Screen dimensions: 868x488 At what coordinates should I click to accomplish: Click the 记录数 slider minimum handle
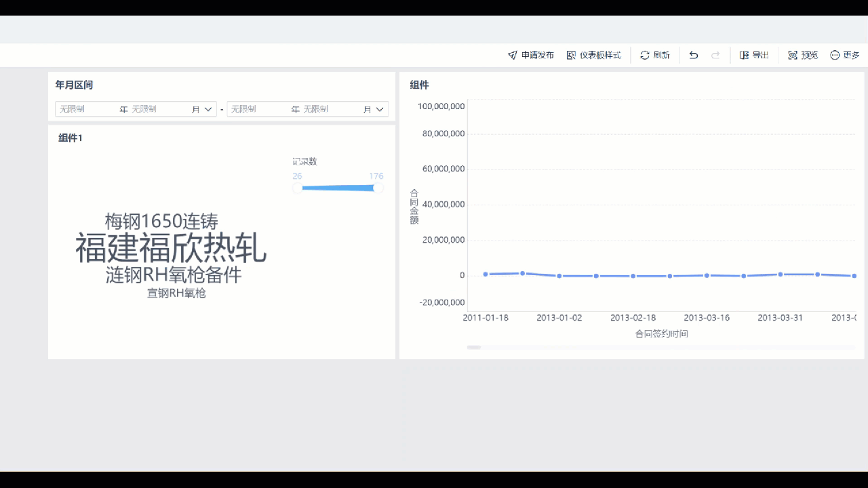[298, 188]
